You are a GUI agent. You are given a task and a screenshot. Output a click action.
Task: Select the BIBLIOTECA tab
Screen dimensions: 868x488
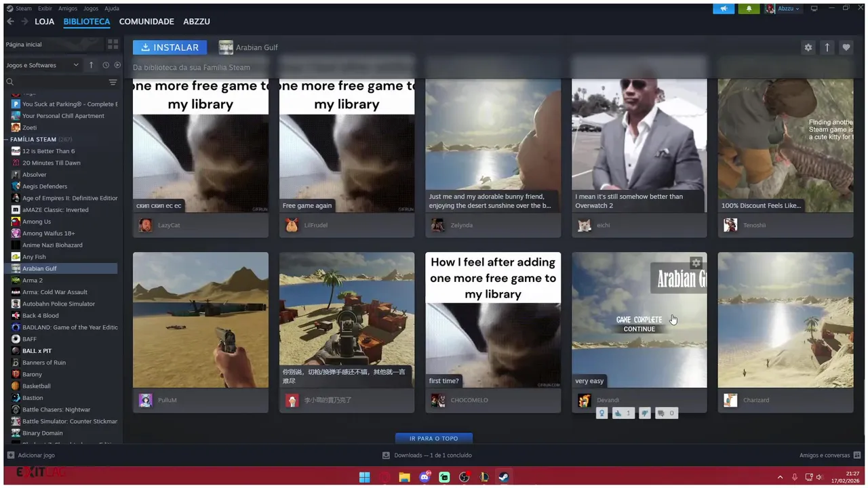[87, 22]
